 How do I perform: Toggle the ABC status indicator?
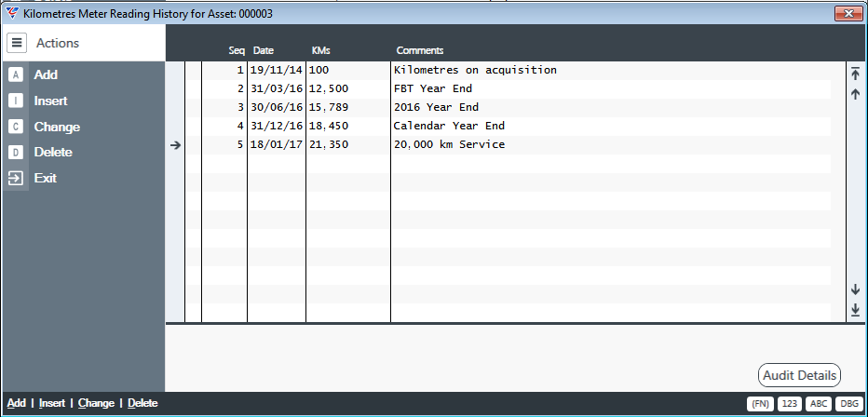click(819, 404)
